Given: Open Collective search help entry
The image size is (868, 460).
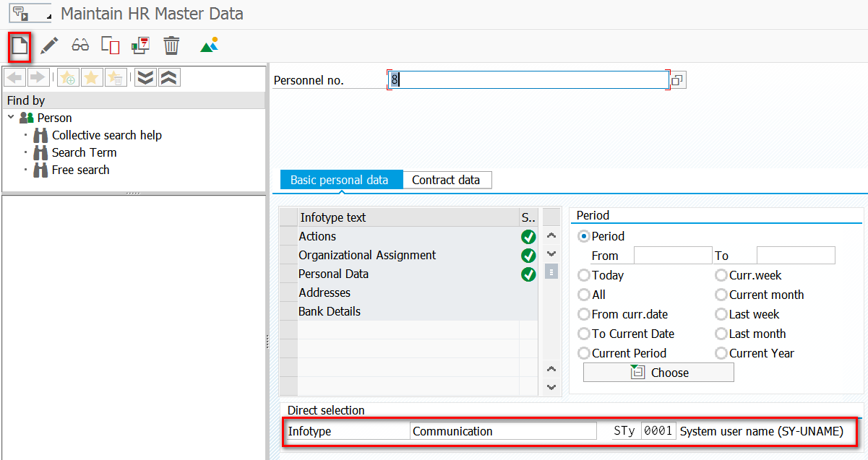Looking at the screenshot, I should [x=107, y=135].
